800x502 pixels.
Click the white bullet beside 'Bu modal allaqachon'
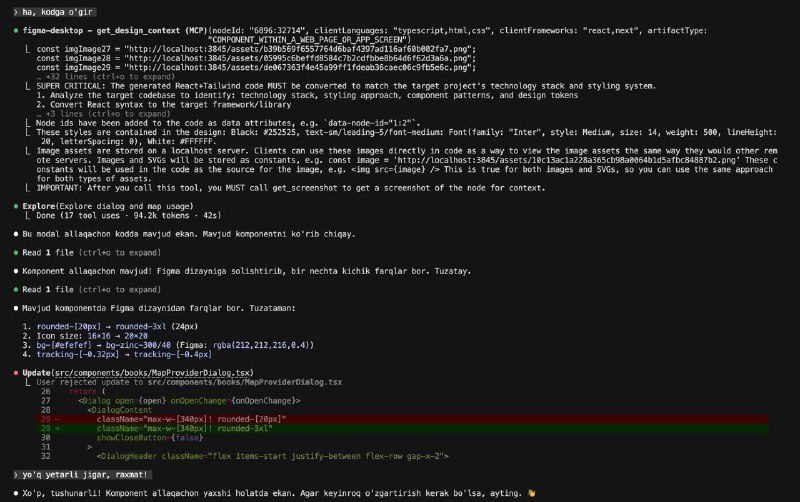coord(16,234)
